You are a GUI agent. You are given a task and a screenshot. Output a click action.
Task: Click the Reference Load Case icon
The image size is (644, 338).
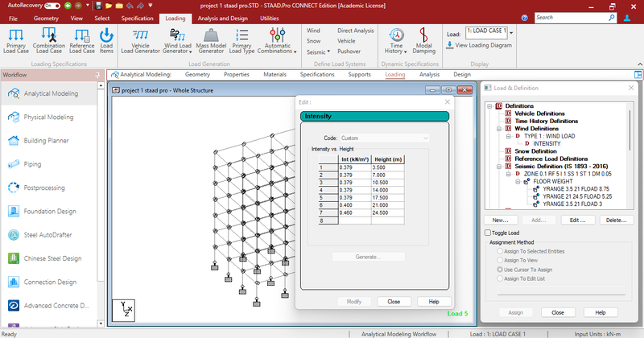[x=82, y=40]
